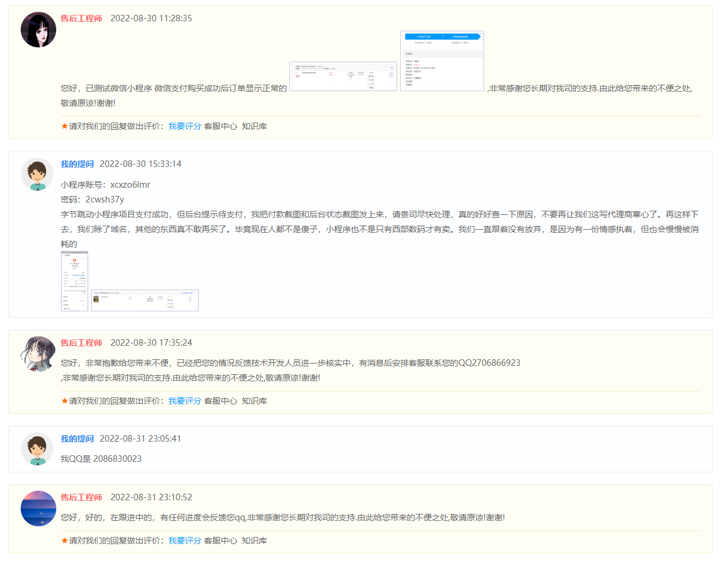Open 知识库 from the 23:10:52 reply
The height and width of the screenshot is (563, 728).
click(x=255, y=541)
